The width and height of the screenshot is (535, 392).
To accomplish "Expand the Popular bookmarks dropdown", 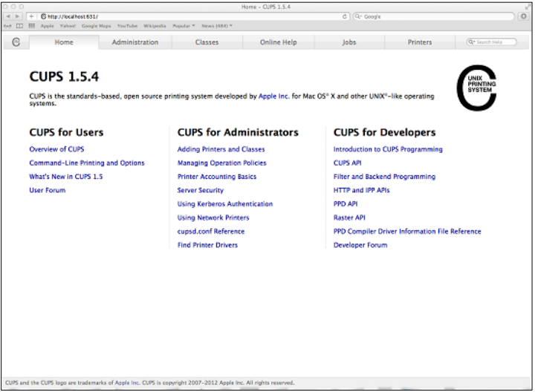I will tap(184, 25).
